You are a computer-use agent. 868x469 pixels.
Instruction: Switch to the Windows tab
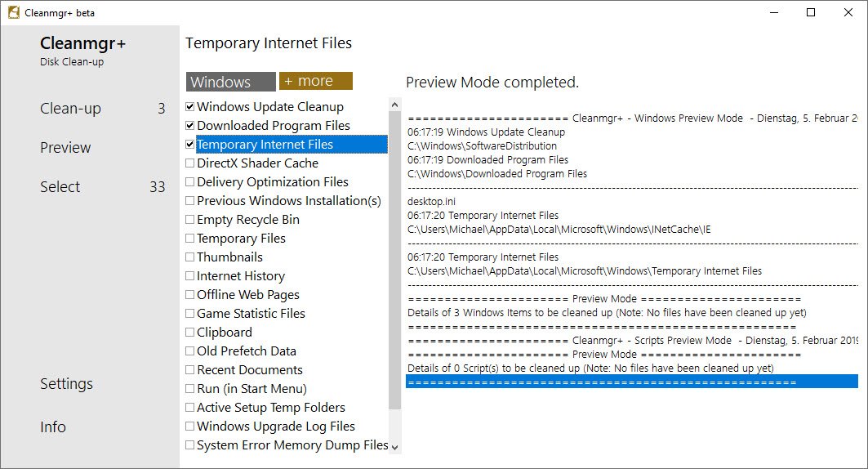(x=230, y=82)
